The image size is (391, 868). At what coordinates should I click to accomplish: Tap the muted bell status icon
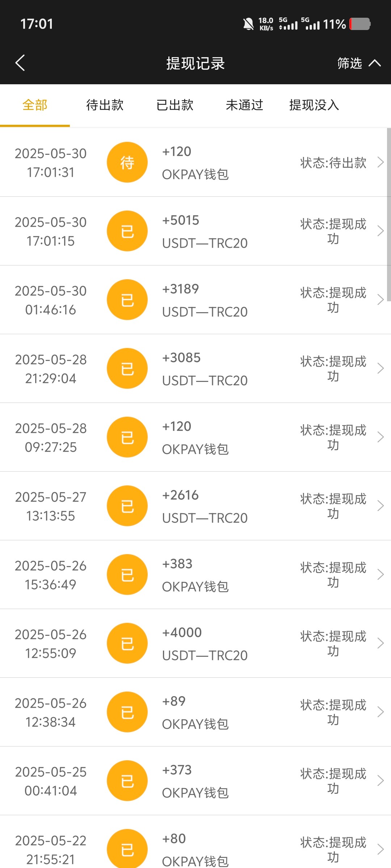point(248,24)
